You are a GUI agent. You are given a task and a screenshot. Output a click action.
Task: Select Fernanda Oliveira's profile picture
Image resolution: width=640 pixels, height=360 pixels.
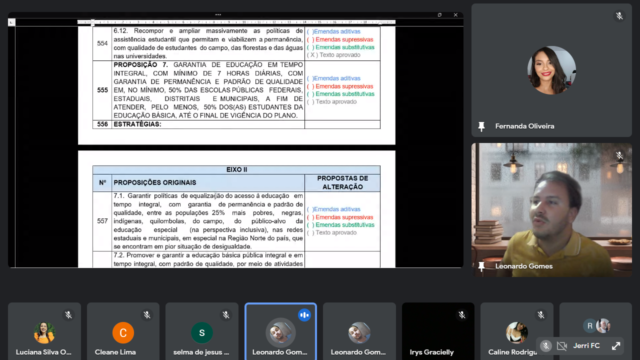(551, 70)
